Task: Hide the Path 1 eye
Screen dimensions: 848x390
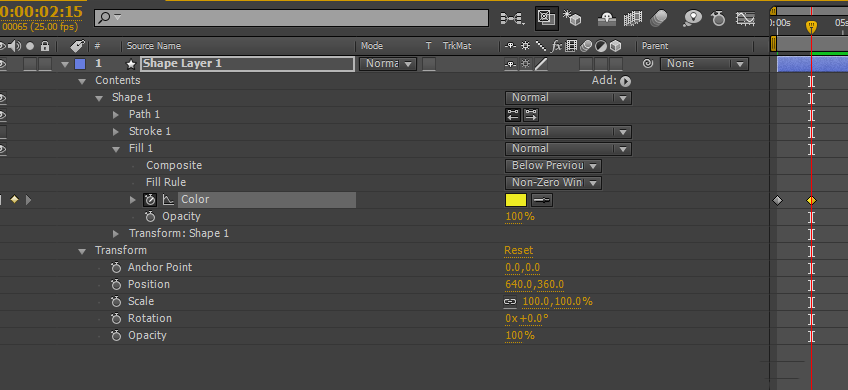Action: (3, 115)
